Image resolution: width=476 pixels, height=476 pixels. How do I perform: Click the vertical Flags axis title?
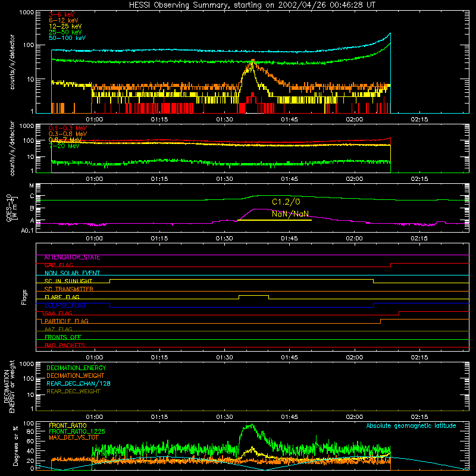(x=24, y=297)
